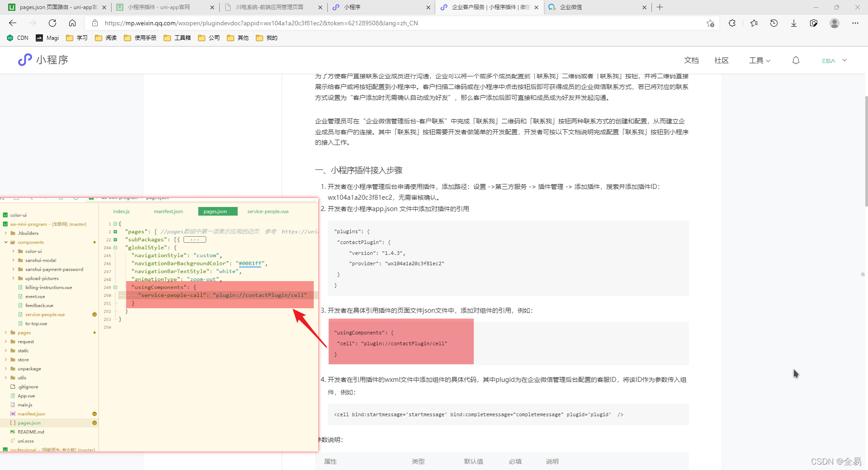This screenshot has height=470, width=868.
Task: Expand the upload-pictures folder
Action: click(14, 278)
